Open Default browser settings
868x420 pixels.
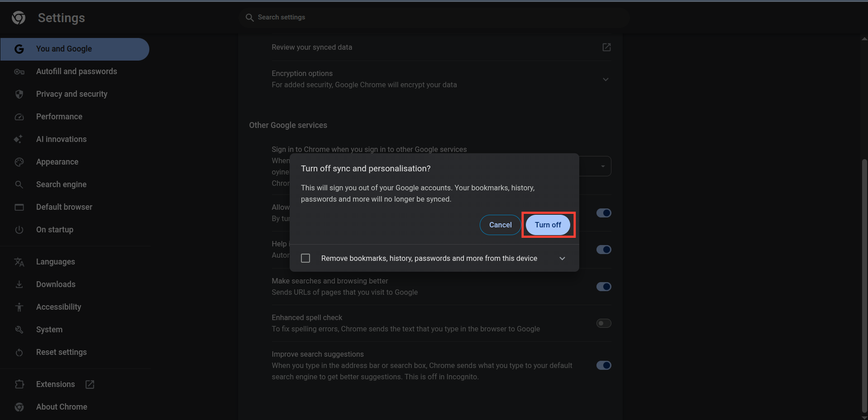tap(64, 207)
